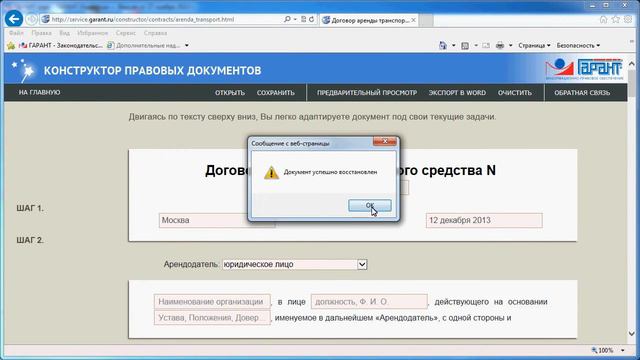
Task: Click ПРЕДВАРИТЕЛЬНЫЙ ПРОСМОТР link
Action: coord(367,93)
